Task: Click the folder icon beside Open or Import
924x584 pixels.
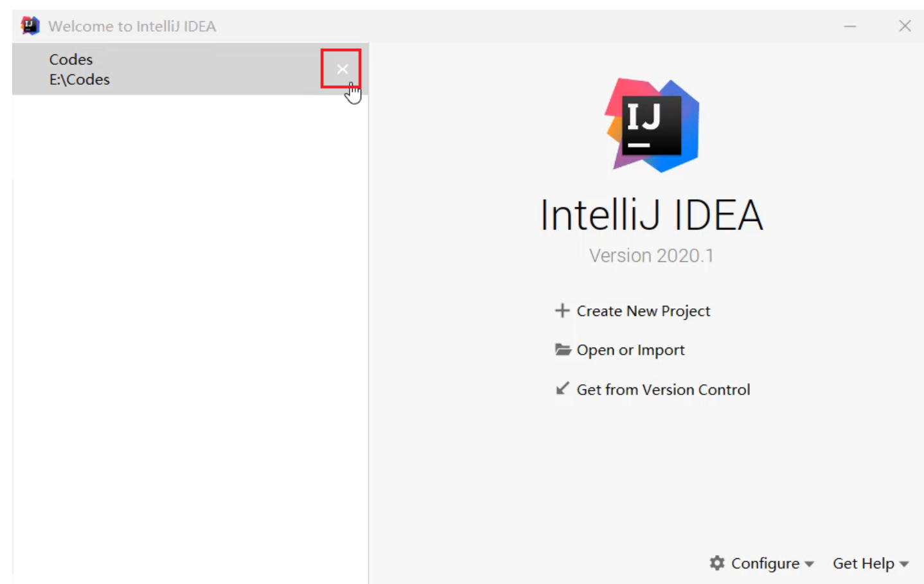Action: click(563, 350)
